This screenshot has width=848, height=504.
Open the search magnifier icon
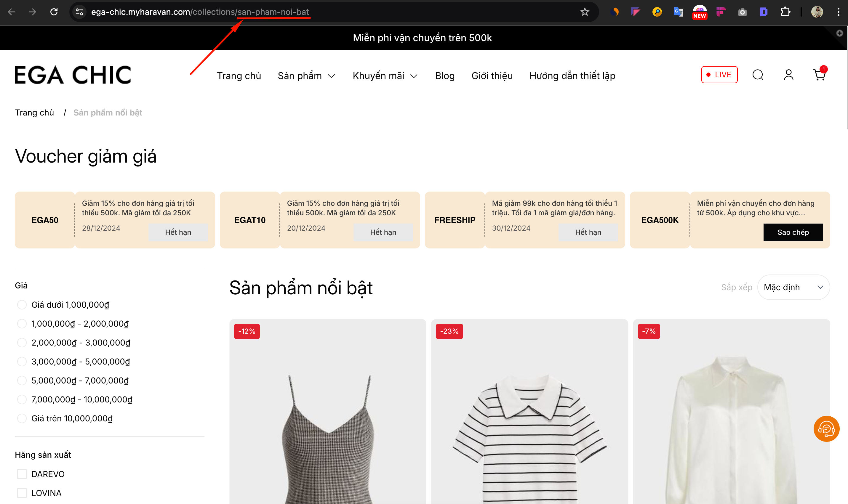(x=758, y=75)
